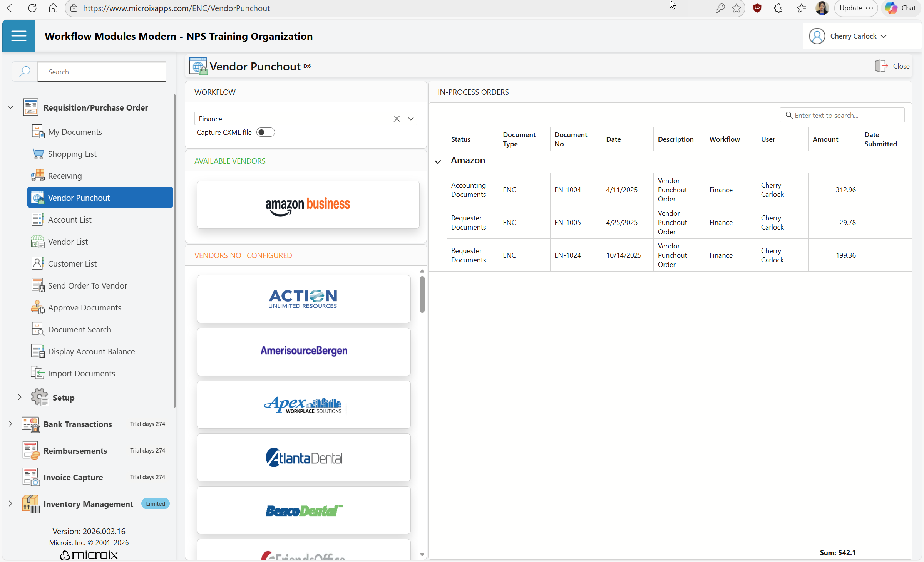Expand the Bank Transactions module
This screenshot has height=562, width=924.
click(10, 424)
